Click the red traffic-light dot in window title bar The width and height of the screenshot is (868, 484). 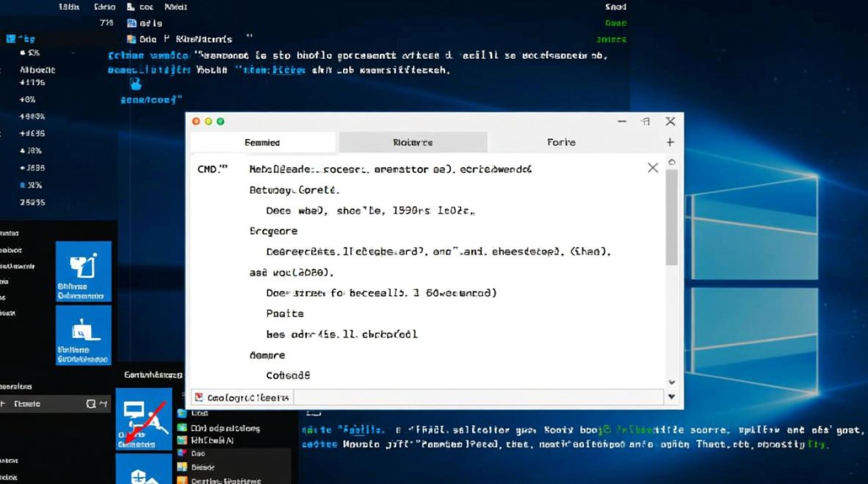click(196, 121)
